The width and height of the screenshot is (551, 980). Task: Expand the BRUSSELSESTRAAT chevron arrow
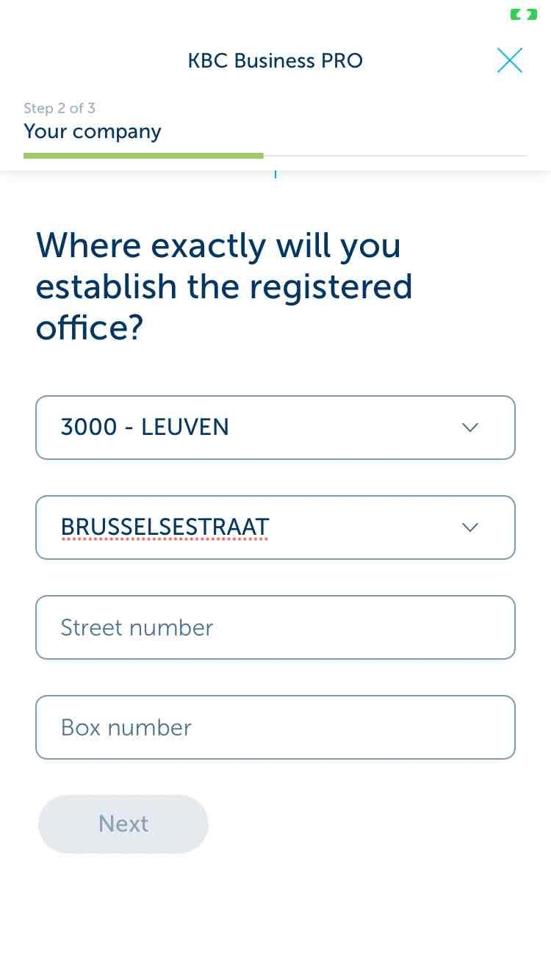point(470,527)
